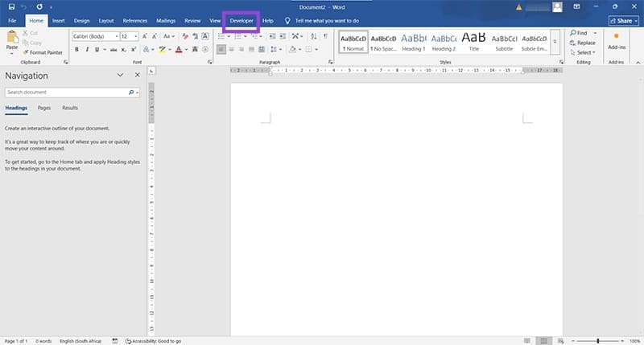Image resolution: width=644 pixels, height=345 pixels.
Task: Open the Results tab in Navigation pane
Action: [70, 108]
